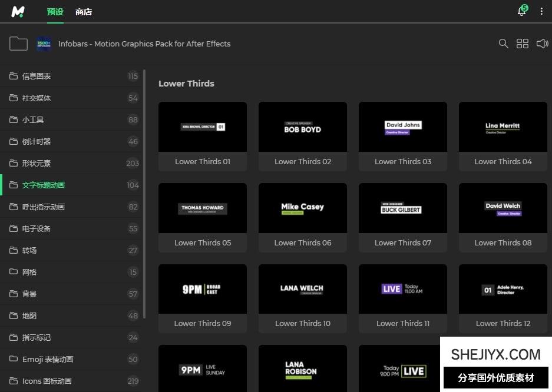Click the Motion Bro logo icon

(x=18, y=12)
